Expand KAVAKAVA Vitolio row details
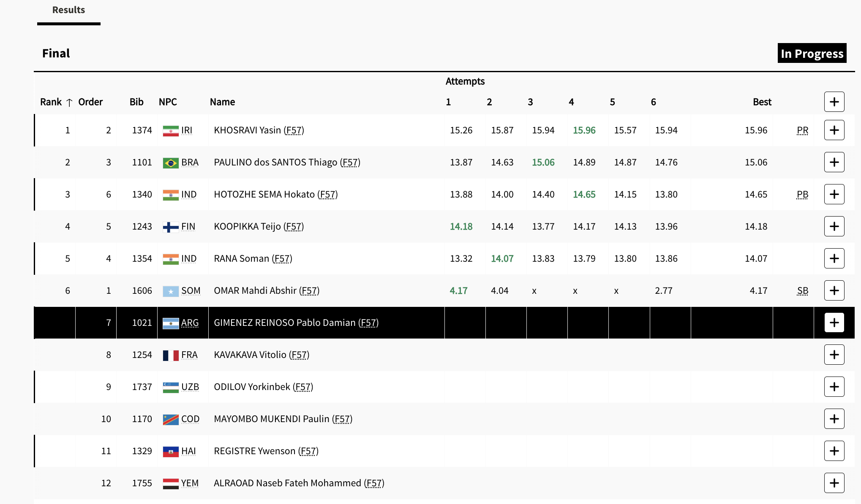 834,355
